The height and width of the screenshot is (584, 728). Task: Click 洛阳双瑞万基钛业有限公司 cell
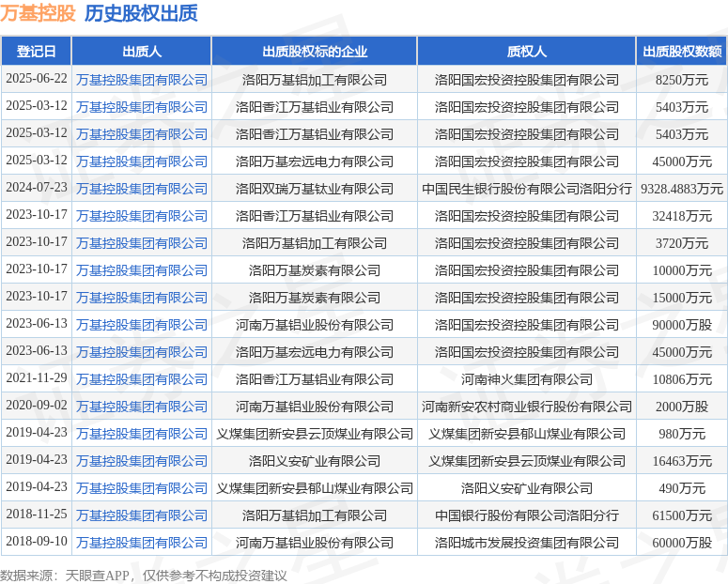[x=315, y=189]
